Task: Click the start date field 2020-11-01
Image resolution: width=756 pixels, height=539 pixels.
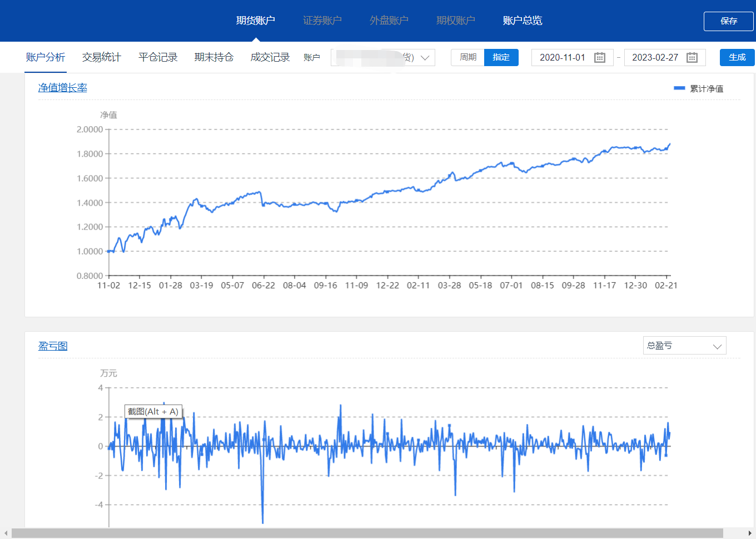Action: (562, 58)
